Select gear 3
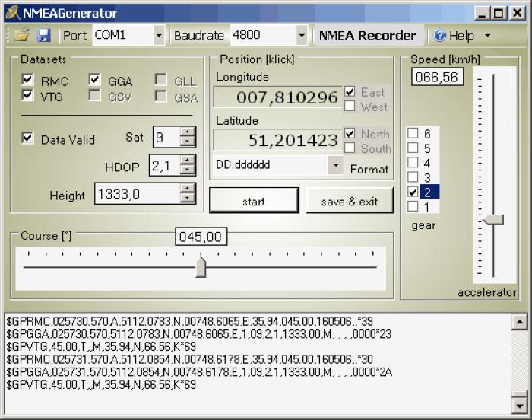 click(x=413, y=177)
